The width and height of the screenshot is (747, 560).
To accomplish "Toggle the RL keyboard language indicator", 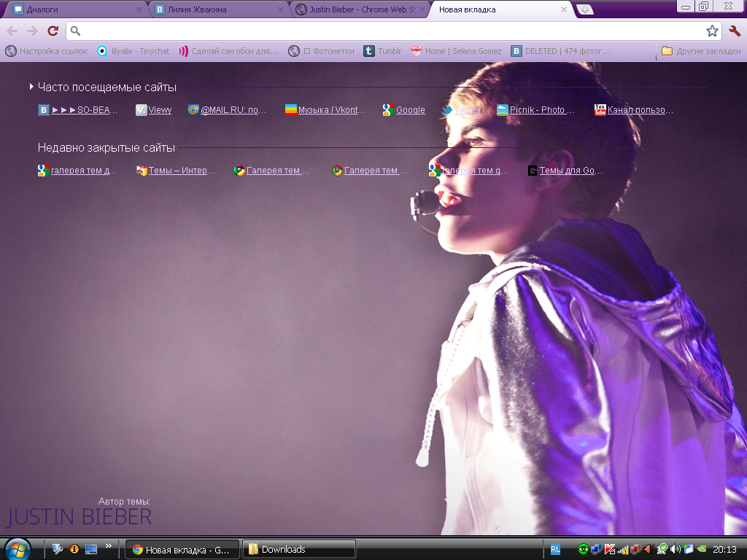I will [x=555, y=549].
